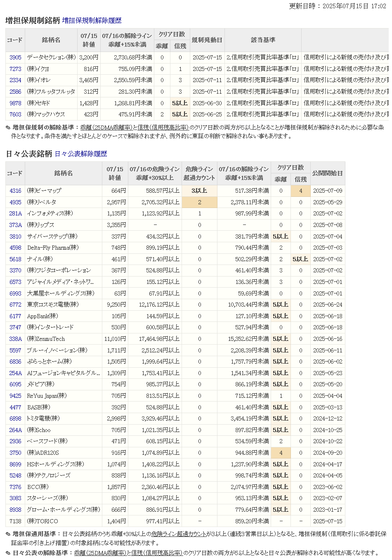Select company name (株)ビーマップ

click(44, 191)
